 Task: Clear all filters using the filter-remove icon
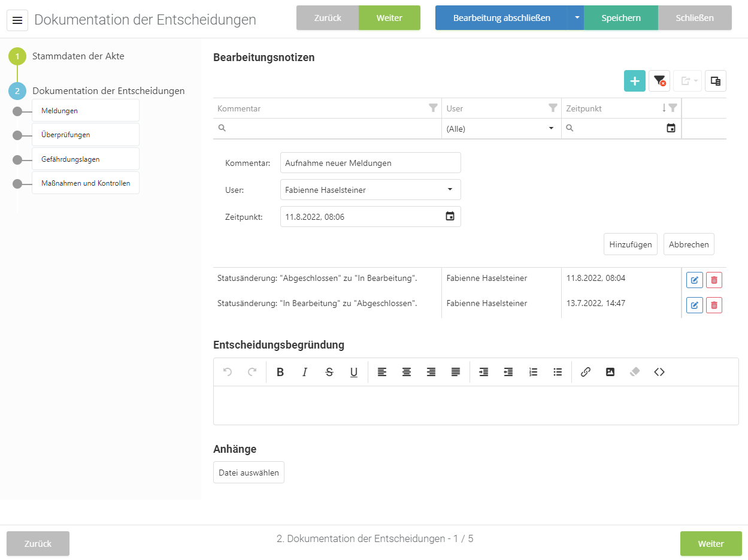pyautogui.click(x=659, y=80)
